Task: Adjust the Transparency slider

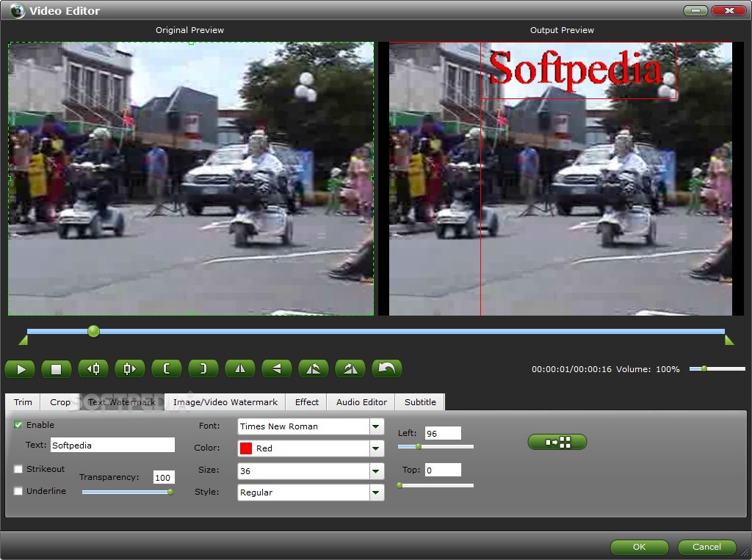Action: point(128,492)
